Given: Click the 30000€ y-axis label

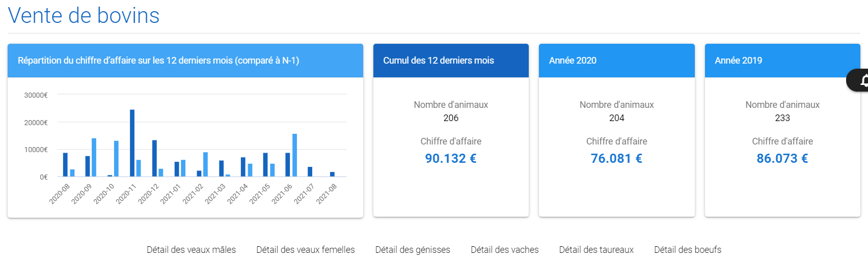Looking at the screenshot, I should click(x=36, y=95).
